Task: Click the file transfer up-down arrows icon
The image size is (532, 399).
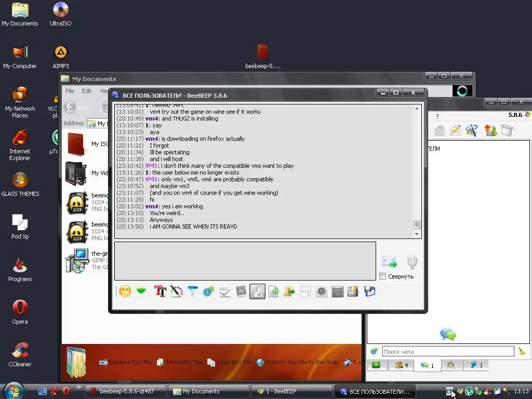Action: (490, 130)
